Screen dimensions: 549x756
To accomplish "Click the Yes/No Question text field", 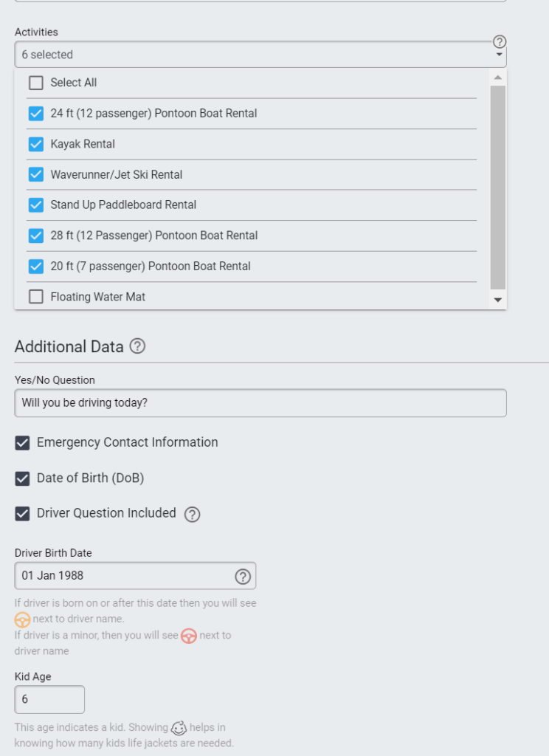I will pyautogui.click(x=260, y=403).
